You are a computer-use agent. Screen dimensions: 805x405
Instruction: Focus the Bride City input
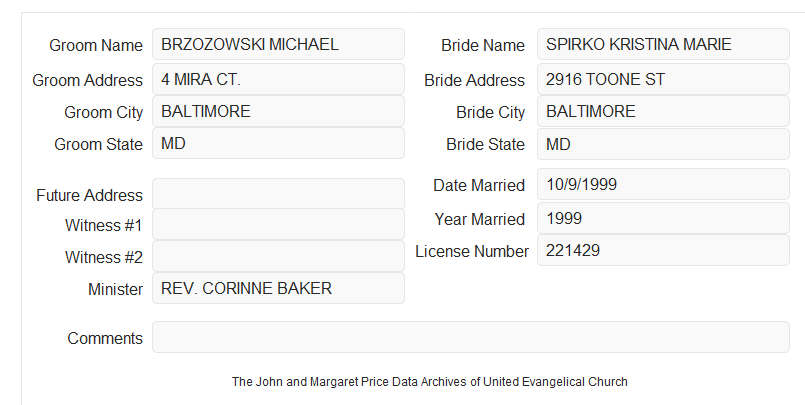click(663, 111)
